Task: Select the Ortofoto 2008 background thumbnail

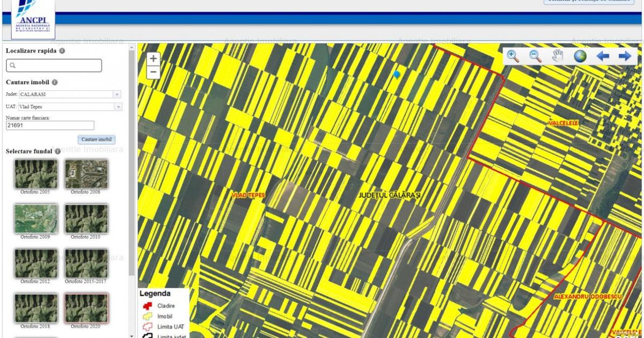Action: [x=86, y=174]
